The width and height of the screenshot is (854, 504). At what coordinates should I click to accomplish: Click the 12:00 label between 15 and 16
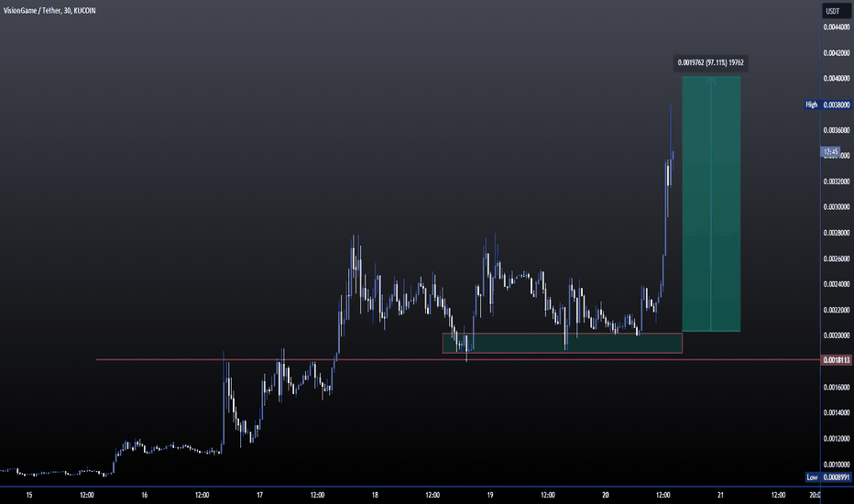(87, 495)
